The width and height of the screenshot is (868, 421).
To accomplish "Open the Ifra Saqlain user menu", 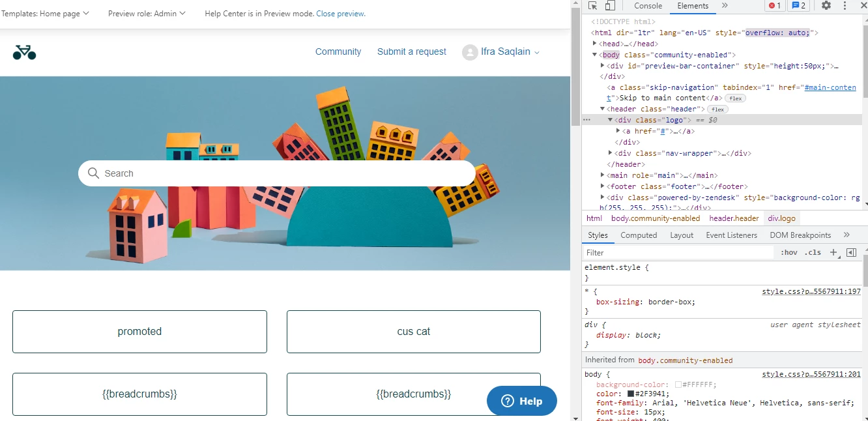I will tap(501, 52).
